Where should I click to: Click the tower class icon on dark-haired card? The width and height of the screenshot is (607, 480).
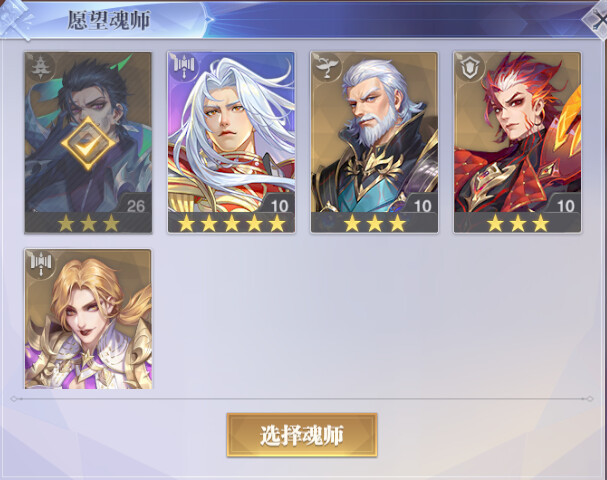(39, 67)
